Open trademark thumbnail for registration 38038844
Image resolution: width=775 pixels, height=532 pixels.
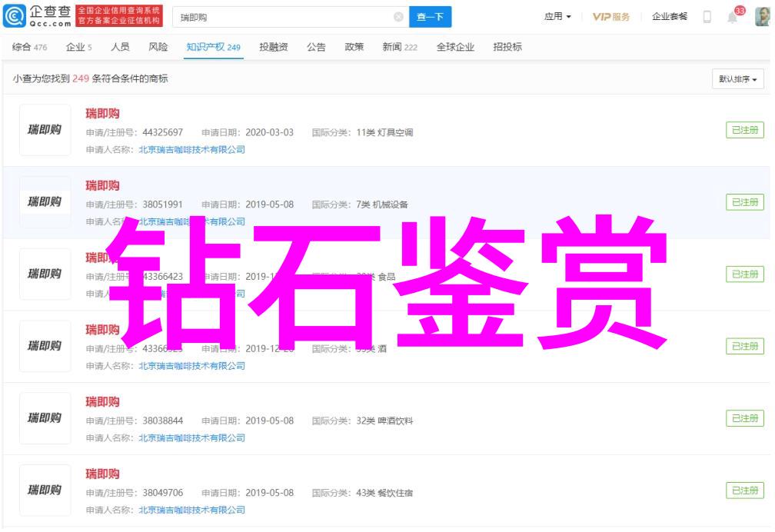tap(45, 418)
